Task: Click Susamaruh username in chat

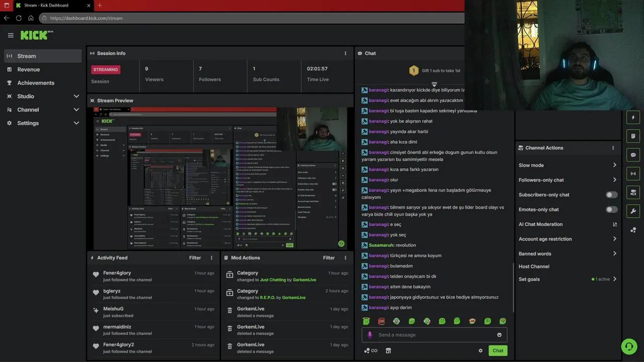Action: click(x=381, y=245)
